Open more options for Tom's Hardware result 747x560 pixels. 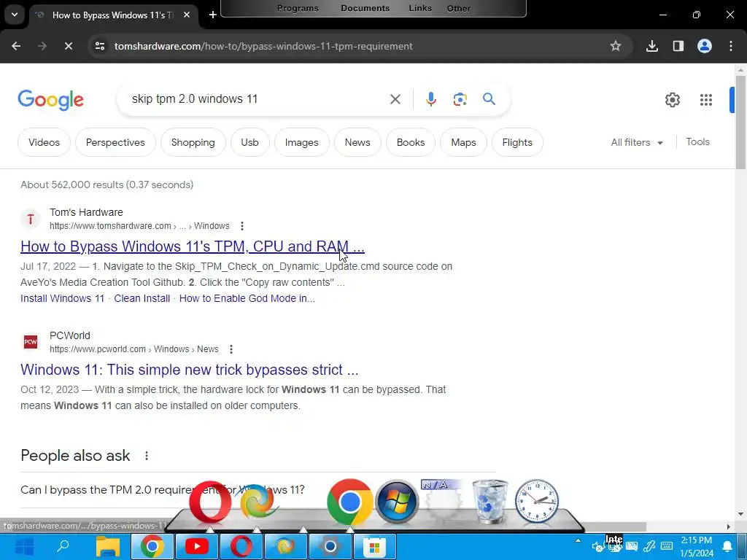point(242,226)
